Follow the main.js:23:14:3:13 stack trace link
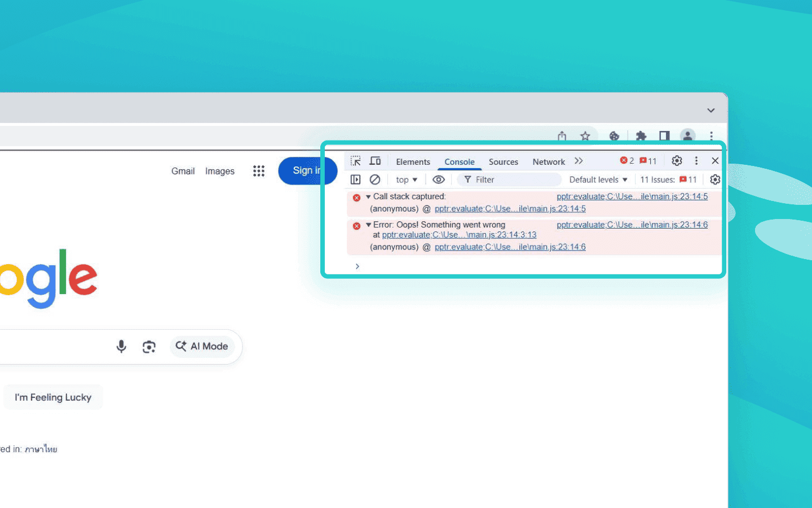The width and height of the screenshot is (812, 508). [x=459, y=235]
